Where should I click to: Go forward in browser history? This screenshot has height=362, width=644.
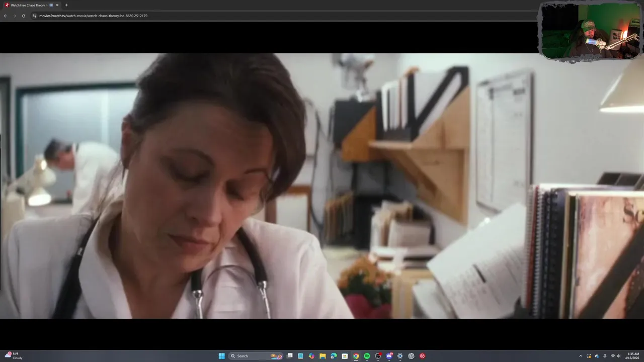(14, 16)
